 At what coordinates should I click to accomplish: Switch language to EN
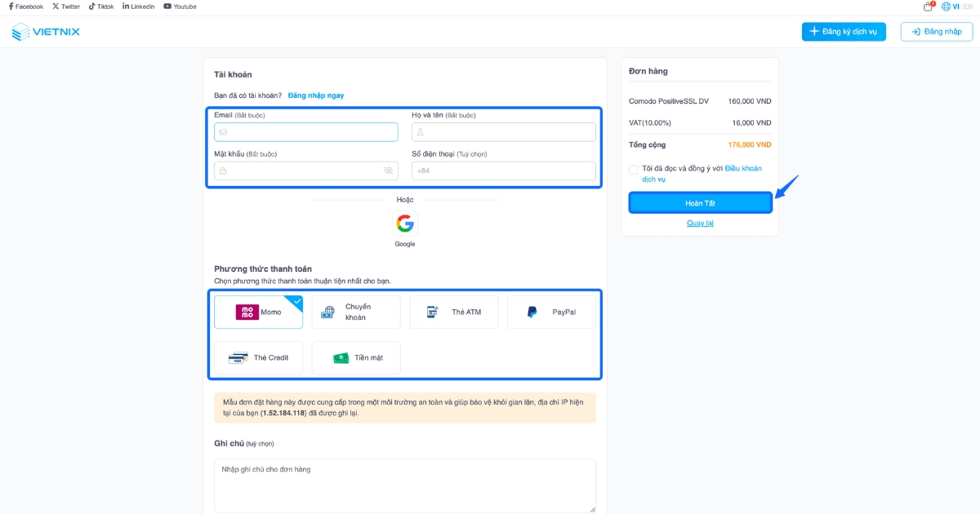point(969,7)
